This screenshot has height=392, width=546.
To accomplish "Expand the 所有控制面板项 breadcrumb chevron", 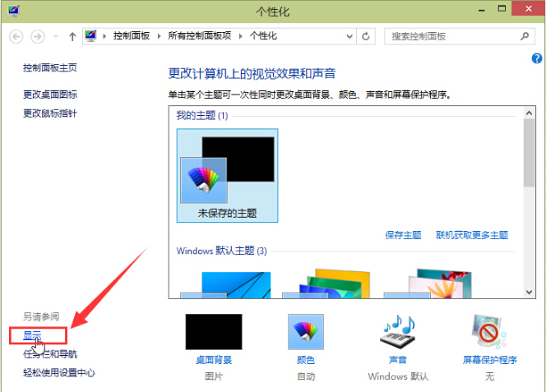I will coord(243,36).
